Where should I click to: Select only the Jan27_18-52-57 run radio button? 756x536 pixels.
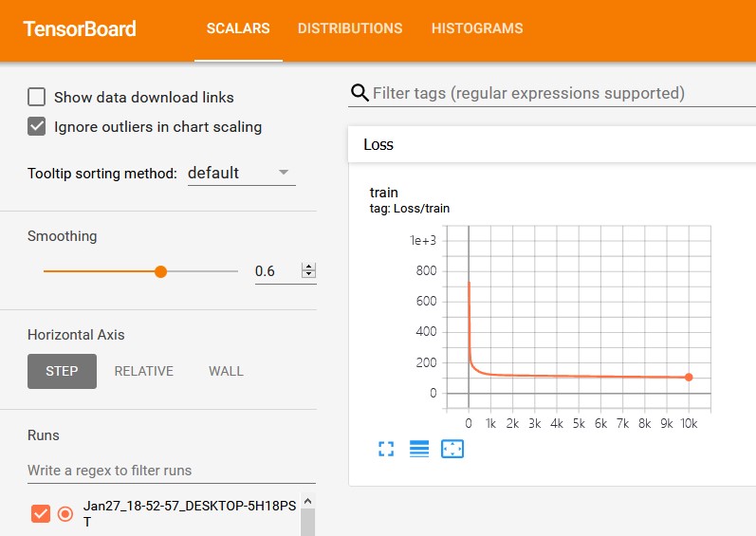(x=65, y=514)
